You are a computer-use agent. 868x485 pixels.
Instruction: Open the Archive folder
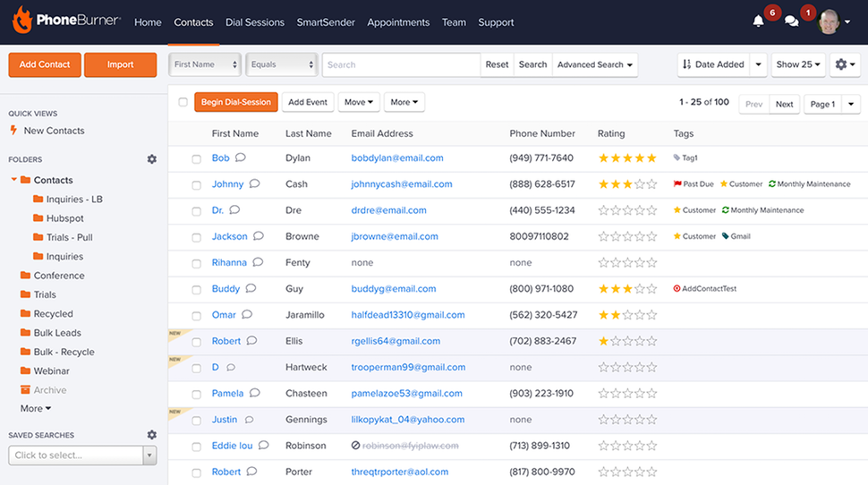pyautogui.click(x=49, y=390)
